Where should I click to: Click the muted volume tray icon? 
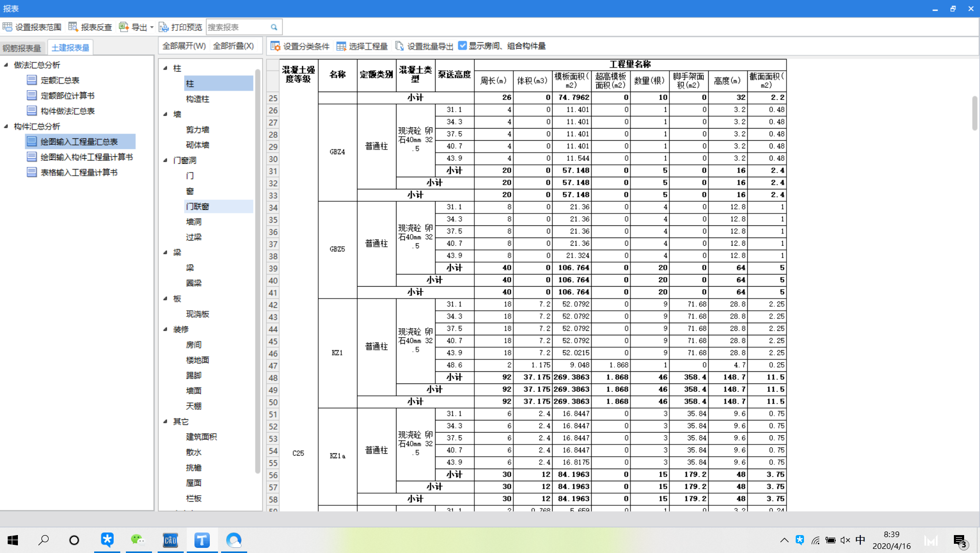[x=845, y=540]
